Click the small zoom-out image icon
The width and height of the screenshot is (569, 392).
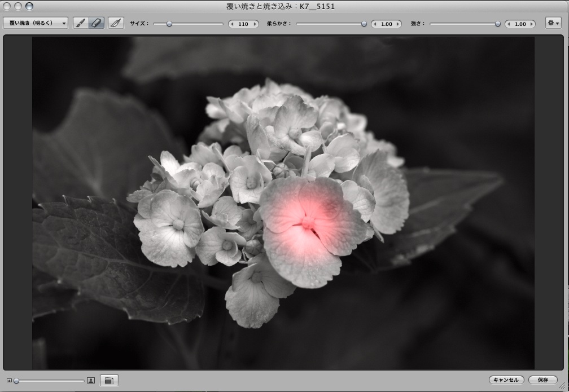point(9,381)
